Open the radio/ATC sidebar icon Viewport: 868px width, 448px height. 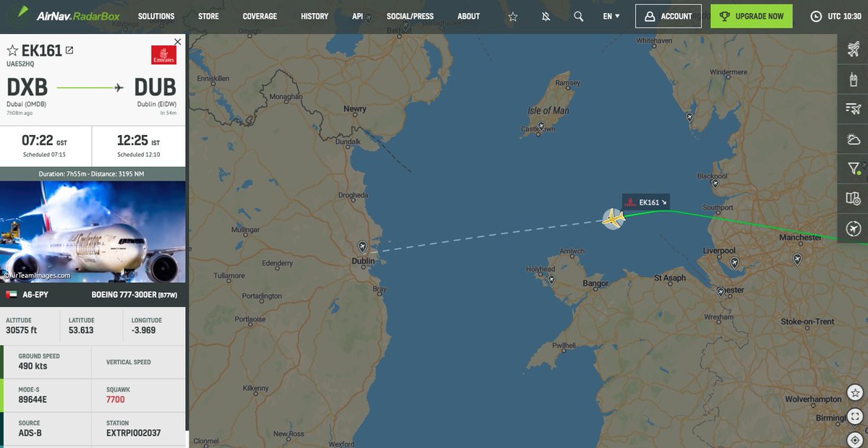pos(853,79)
